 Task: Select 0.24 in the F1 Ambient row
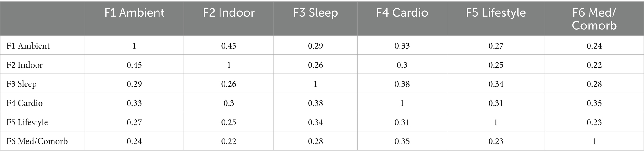[594, 46]
